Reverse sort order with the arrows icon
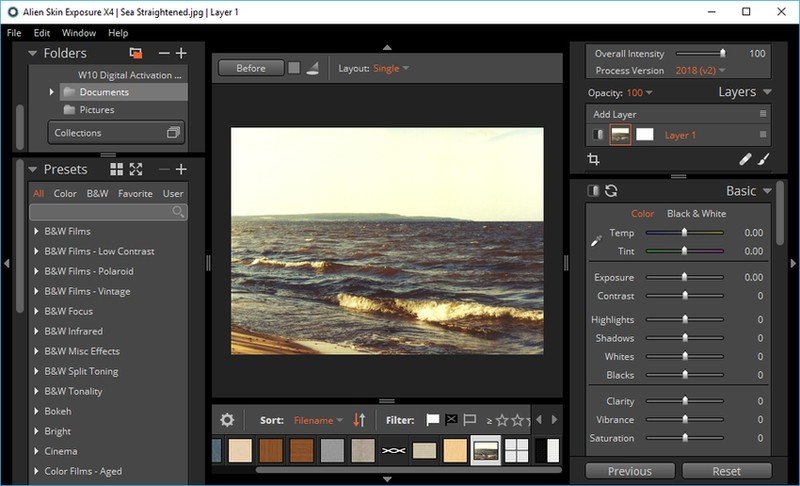 click(360, 421)
